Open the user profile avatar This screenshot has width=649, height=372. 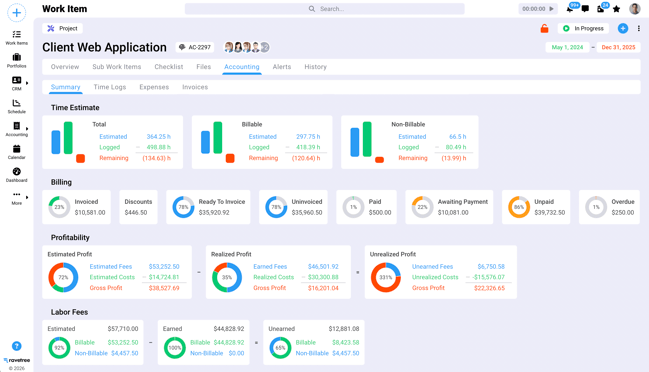click(x=635, y=9)
